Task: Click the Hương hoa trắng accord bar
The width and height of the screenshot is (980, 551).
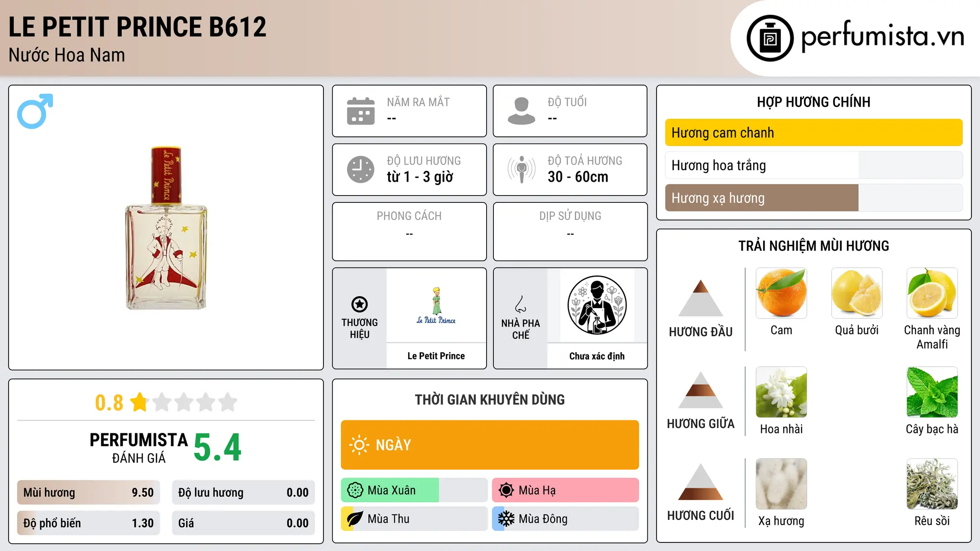Action: click(813, 165)
